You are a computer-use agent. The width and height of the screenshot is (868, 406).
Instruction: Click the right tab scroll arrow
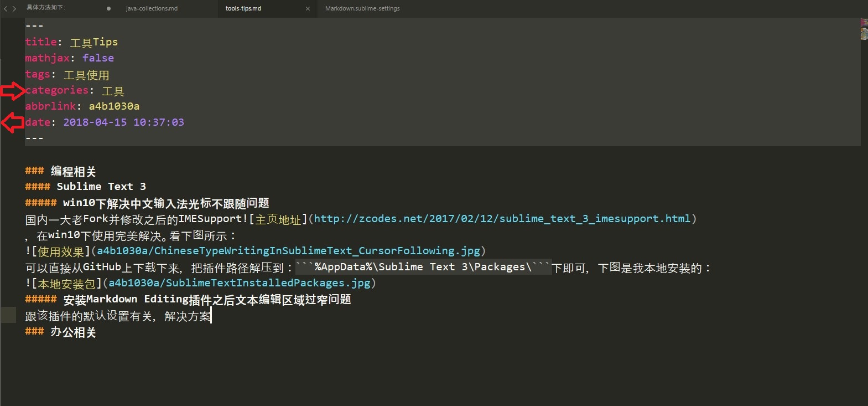(14, 9)
